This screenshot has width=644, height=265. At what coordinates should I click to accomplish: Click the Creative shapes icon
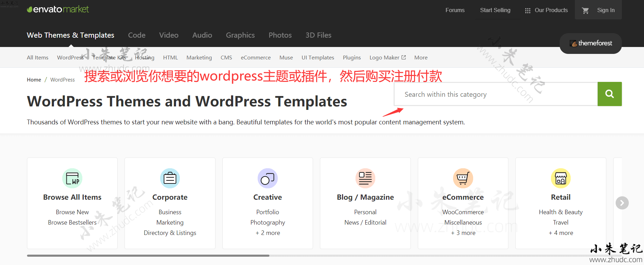click(x=267, y=178)
